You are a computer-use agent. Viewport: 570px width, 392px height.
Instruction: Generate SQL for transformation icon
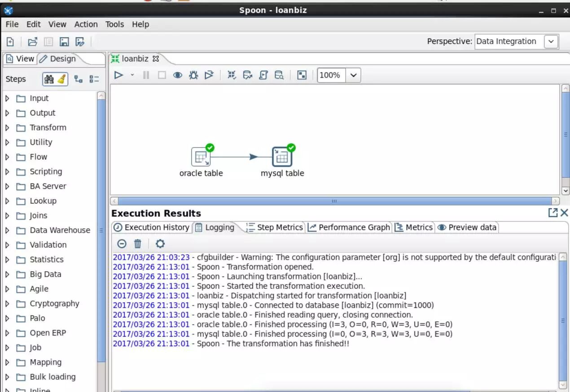coord(263,75)
